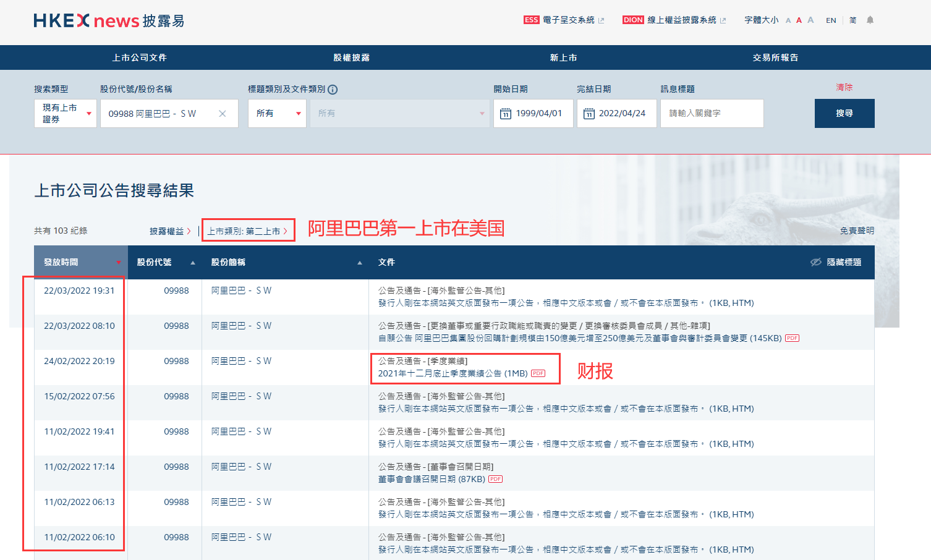Open the 22/03/2022 19:31 overseas regulatory announcement
The image size is (931, 560).
(x=566, y=303)
